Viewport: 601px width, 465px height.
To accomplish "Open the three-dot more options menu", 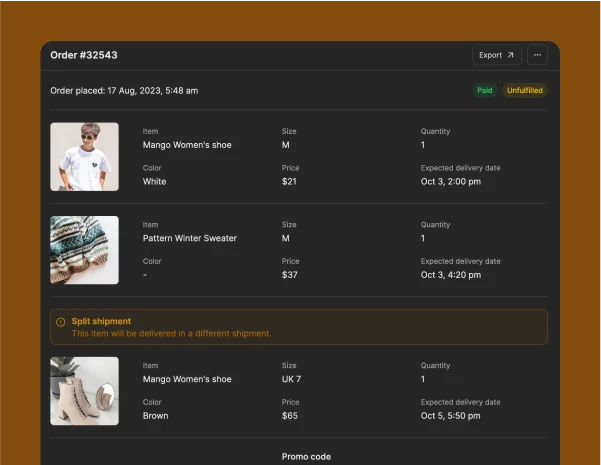I will pos(537,55).
